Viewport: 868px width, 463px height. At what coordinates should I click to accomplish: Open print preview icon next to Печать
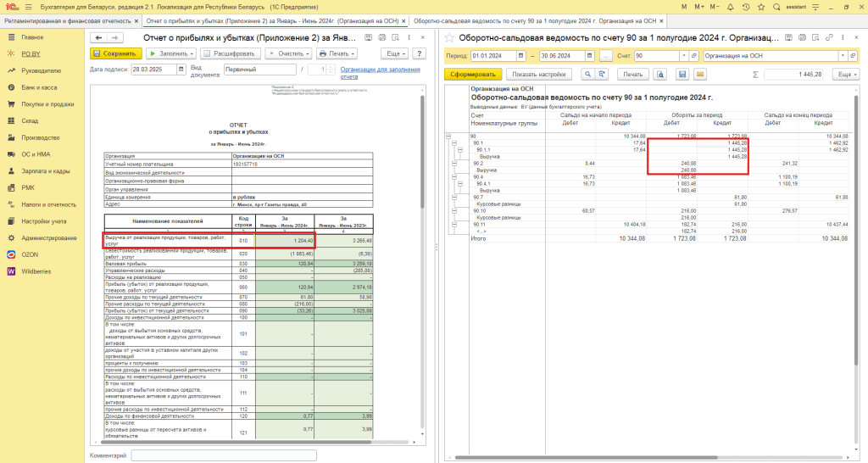[x=659, y=75]
